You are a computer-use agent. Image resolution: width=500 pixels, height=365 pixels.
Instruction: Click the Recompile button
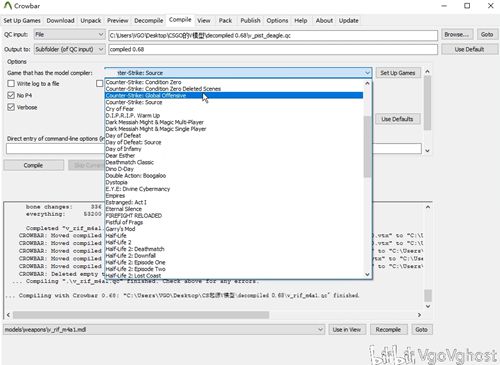388,329
